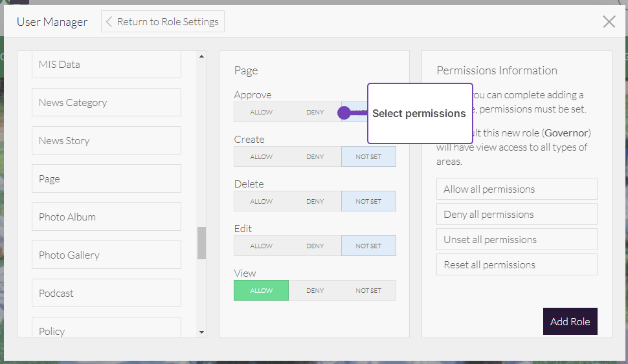Click Reset all permissions
Screen dimensions: 628x364
click(x=517, y=265)
